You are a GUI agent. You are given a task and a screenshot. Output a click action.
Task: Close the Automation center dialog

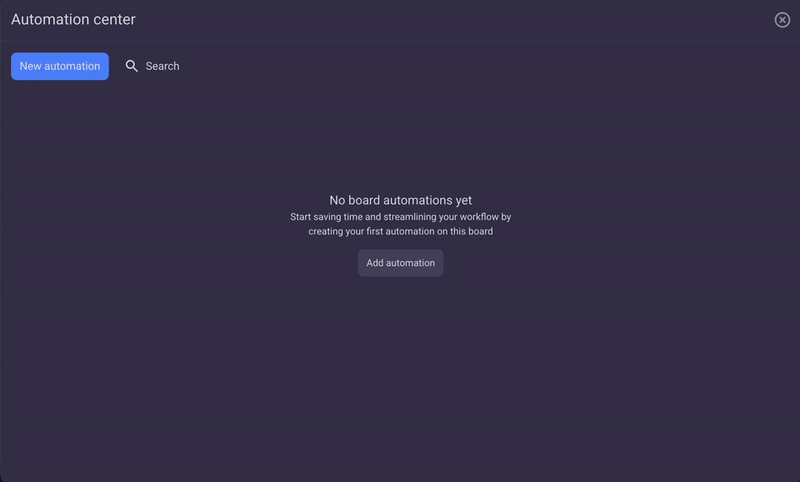tap(782, 20)
